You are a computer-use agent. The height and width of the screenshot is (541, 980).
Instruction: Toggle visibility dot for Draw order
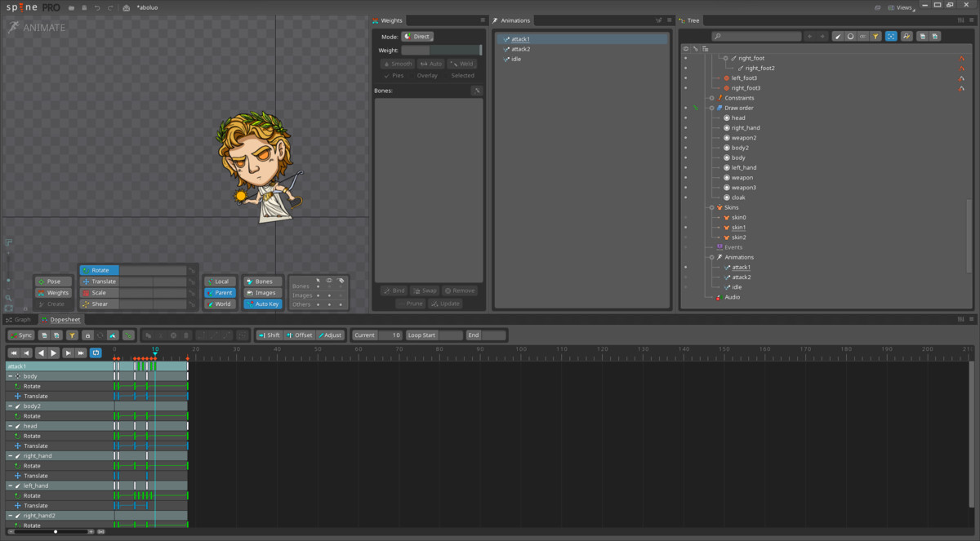(x=685, y=108)
